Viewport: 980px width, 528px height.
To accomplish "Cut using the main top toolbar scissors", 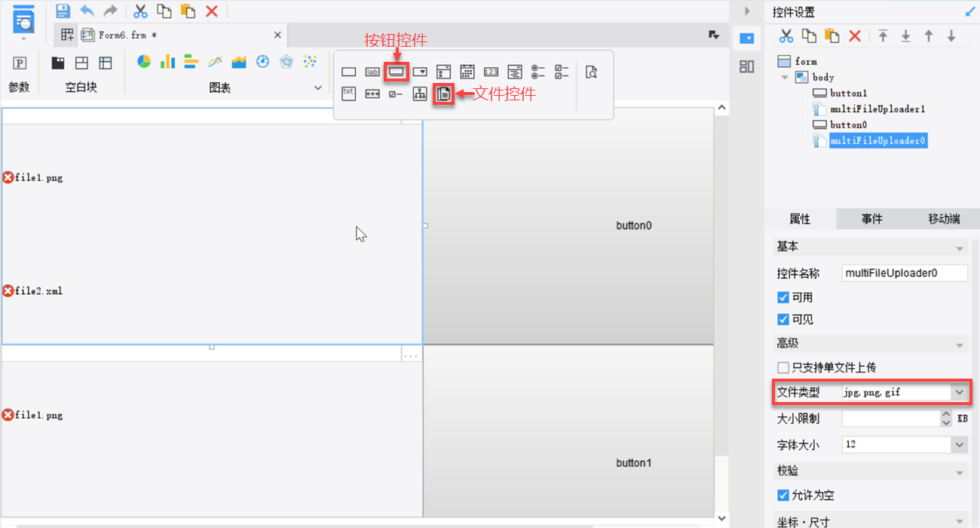I will pyautogui.click(x=140, y=11).
